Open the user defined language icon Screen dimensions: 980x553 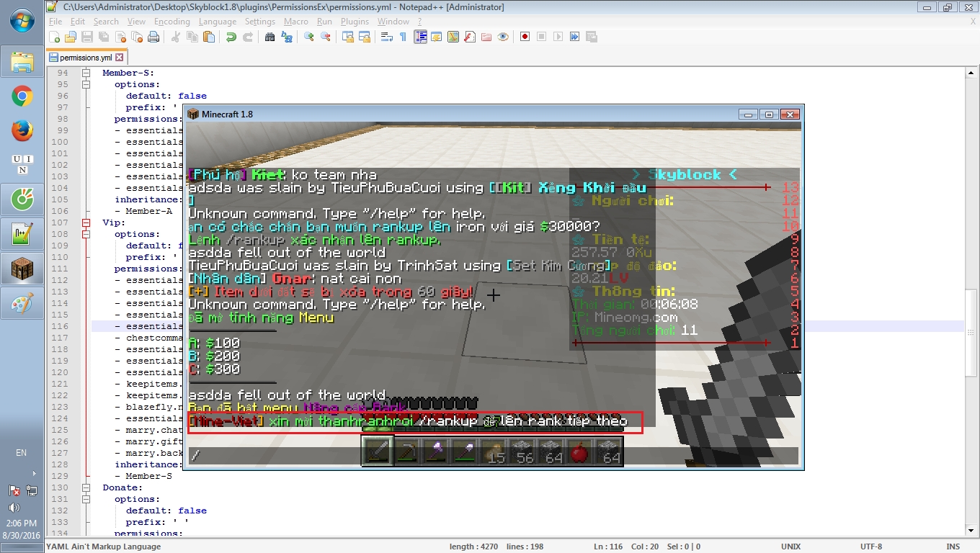pyautogui.click(x=436, y=37)
